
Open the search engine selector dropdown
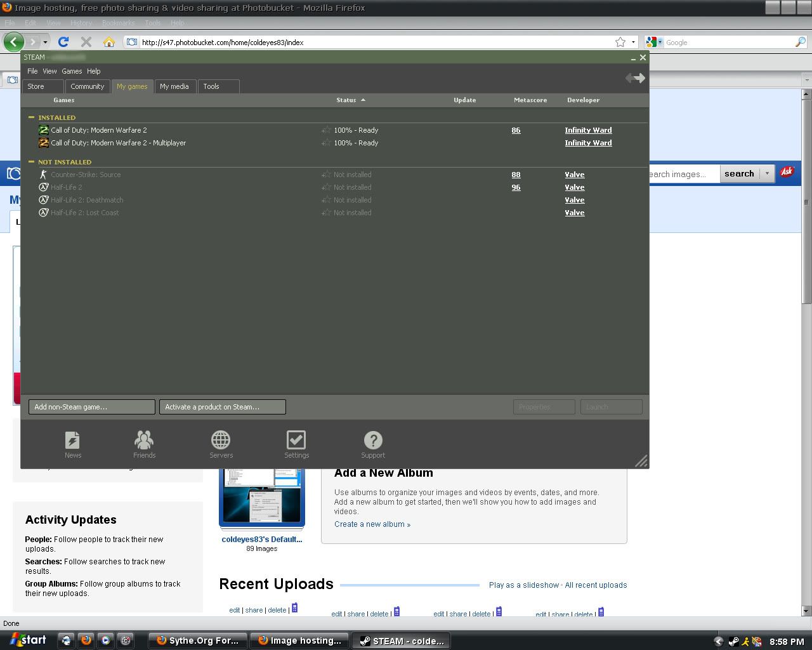(x=660, y=42)
